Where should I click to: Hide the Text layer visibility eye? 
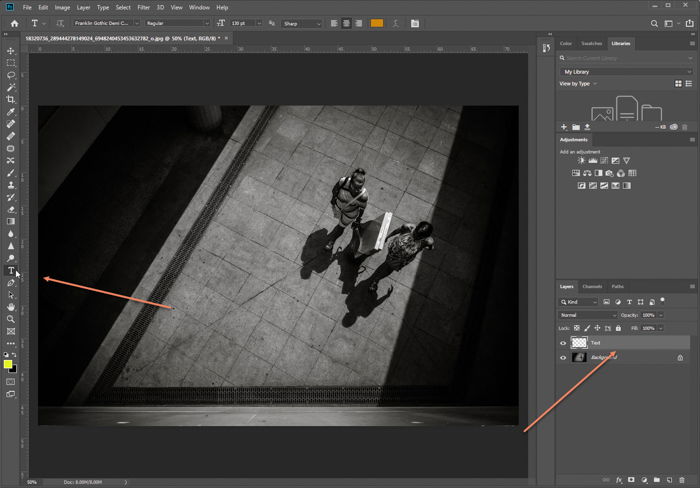(563, 343)
